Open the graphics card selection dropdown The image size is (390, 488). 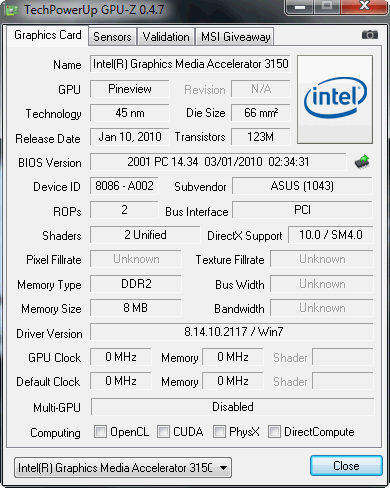click(x=123, y=467)
